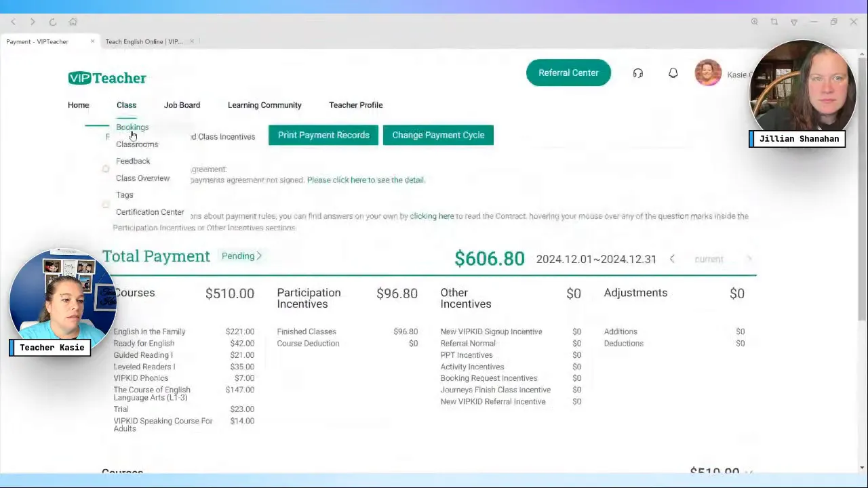Click the browser back arrow
The height and width of the screenshot is (488, 868).
(13, 22)
